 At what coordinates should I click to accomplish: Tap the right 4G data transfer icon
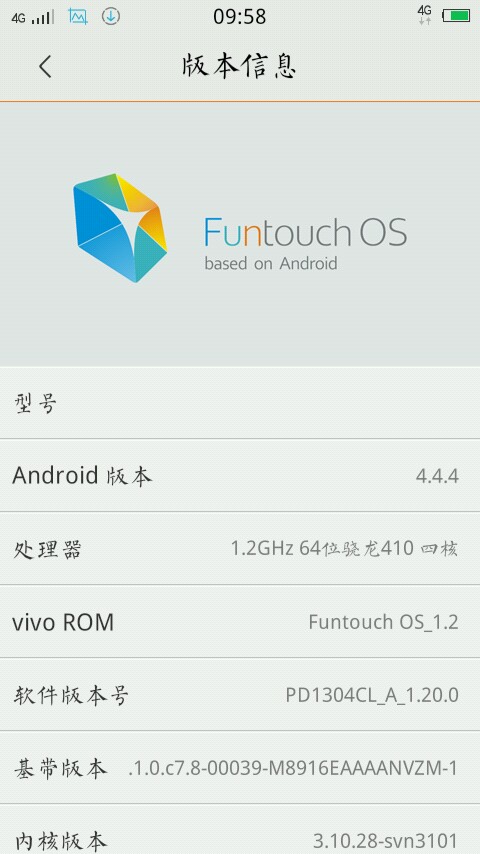pyautogui.click(x=424, y=15)
